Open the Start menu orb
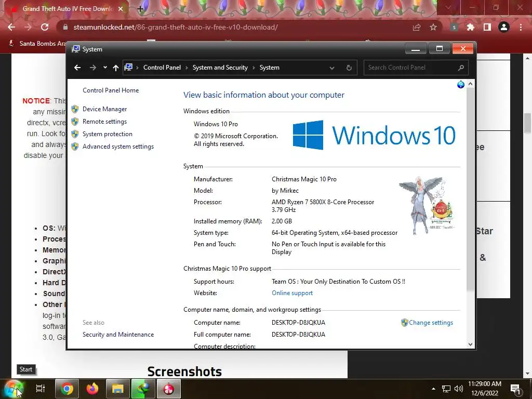Screen dimensions: 532x399 click(x=14, y=389)
